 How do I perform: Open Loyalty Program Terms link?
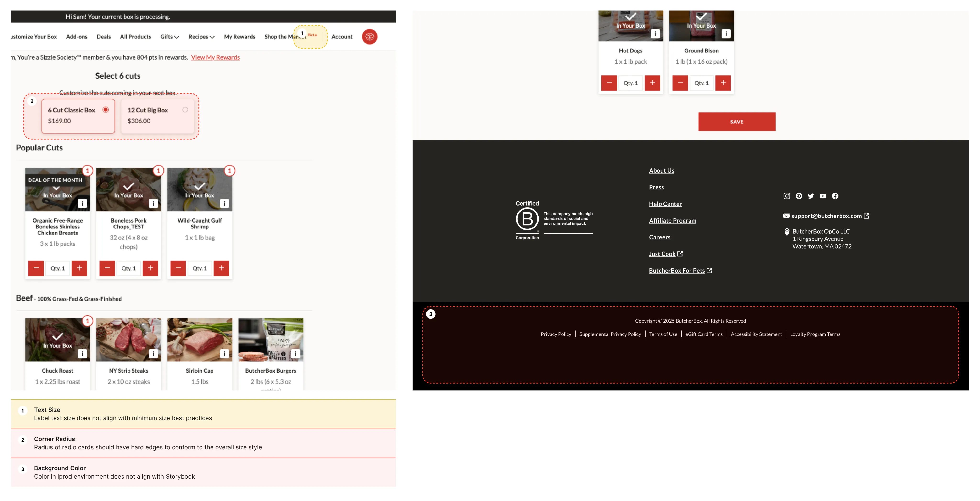pyautogui.click(x=815, y=334)
